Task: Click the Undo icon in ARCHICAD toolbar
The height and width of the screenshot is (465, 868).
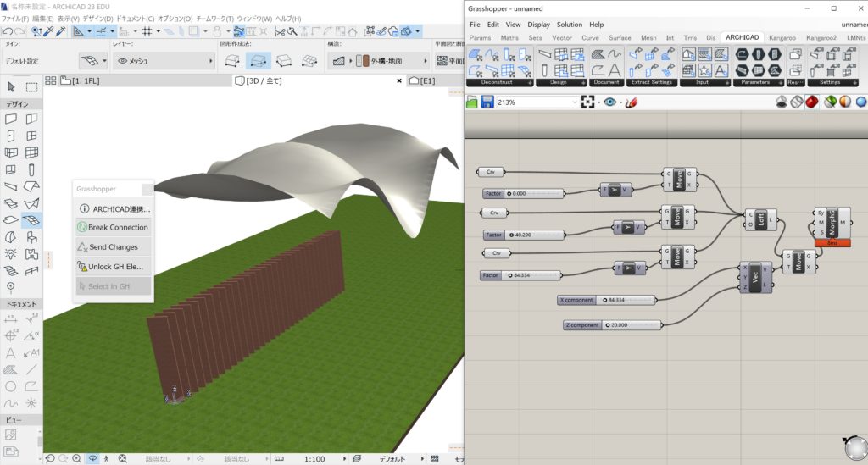Action: point(8,31)
